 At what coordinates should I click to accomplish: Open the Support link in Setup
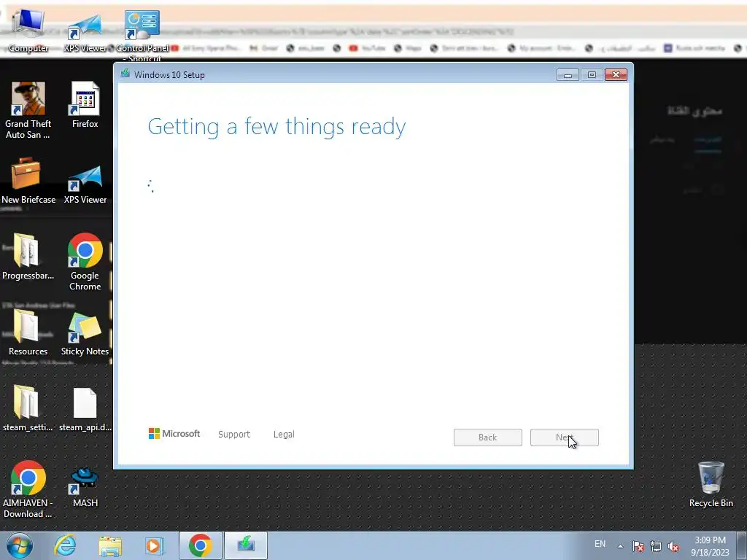click(x=234, y=435)
